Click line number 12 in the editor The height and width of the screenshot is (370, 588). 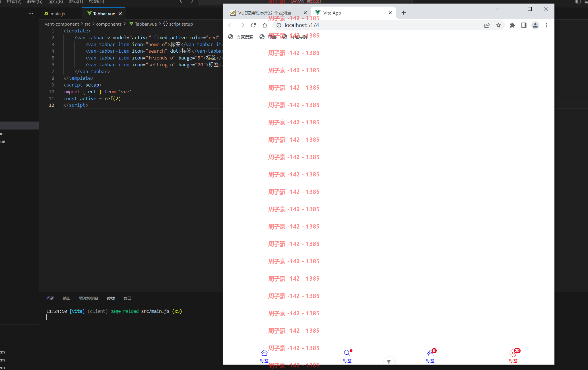(x=51, y=105)
